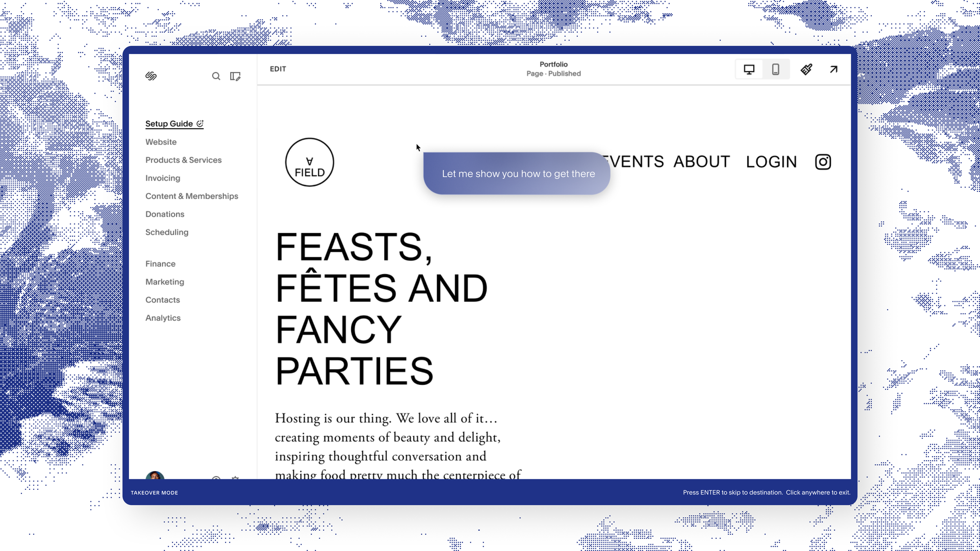The height and width of the screenshot is (551, 980).
Task: Switch to desktop preview view
Action: [749, 69]
